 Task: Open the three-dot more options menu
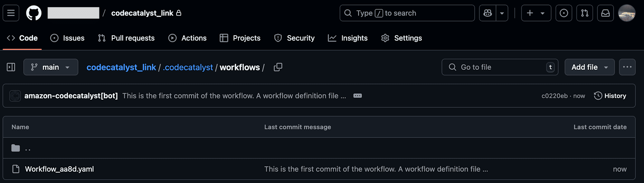[627, 67]
